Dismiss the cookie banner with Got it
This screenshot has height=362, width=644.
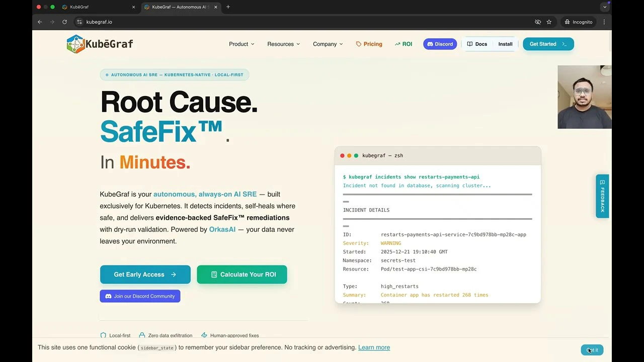click(x=592, y=350)
